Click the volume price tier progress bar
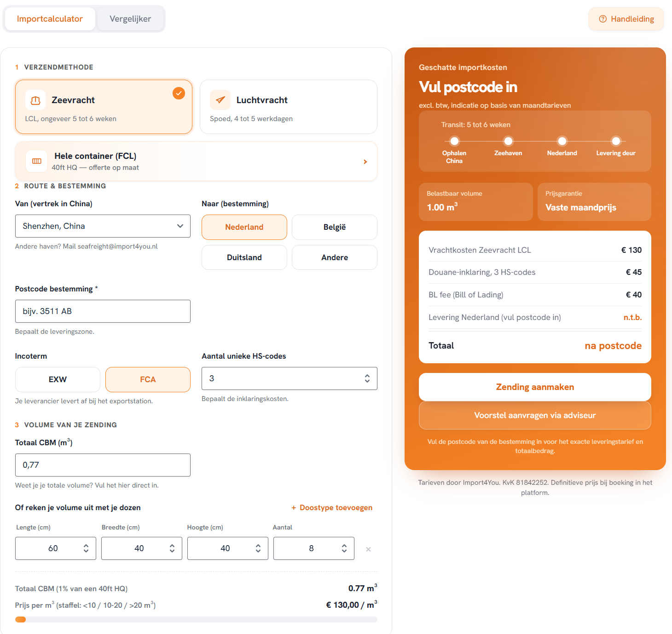 [196, 619]
